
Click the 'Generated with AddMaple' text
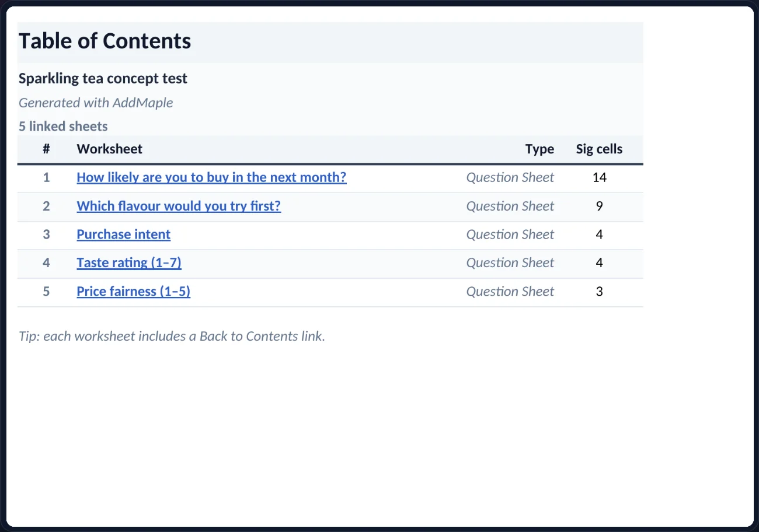pos(96,103)
